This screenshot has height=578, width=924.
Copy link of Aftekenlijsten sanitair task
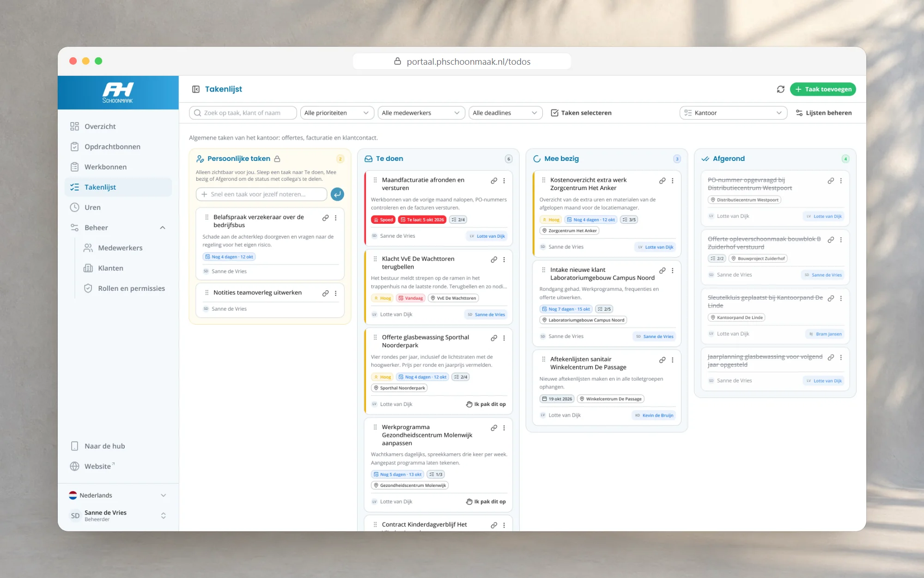(662, 360)
